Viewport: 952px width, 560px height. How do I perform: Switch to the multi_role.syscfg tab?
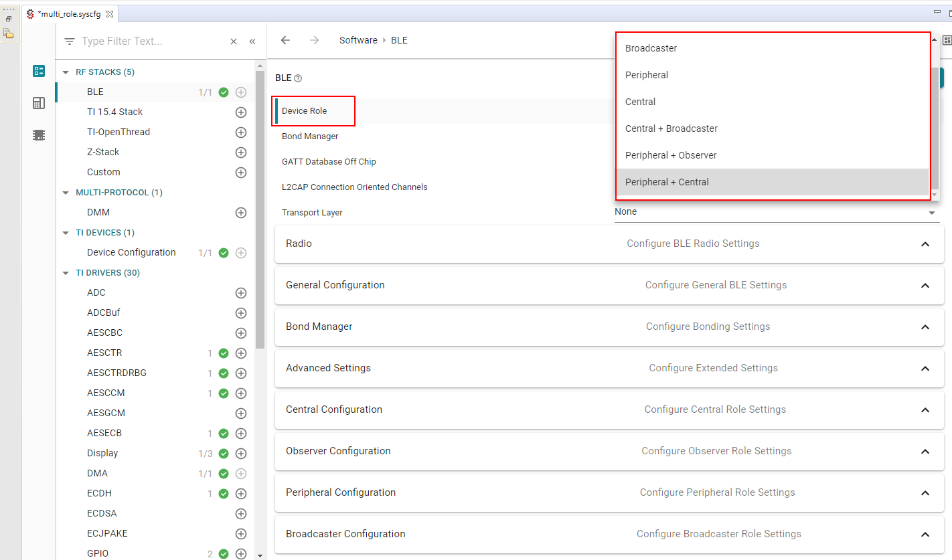pos(70,13)
